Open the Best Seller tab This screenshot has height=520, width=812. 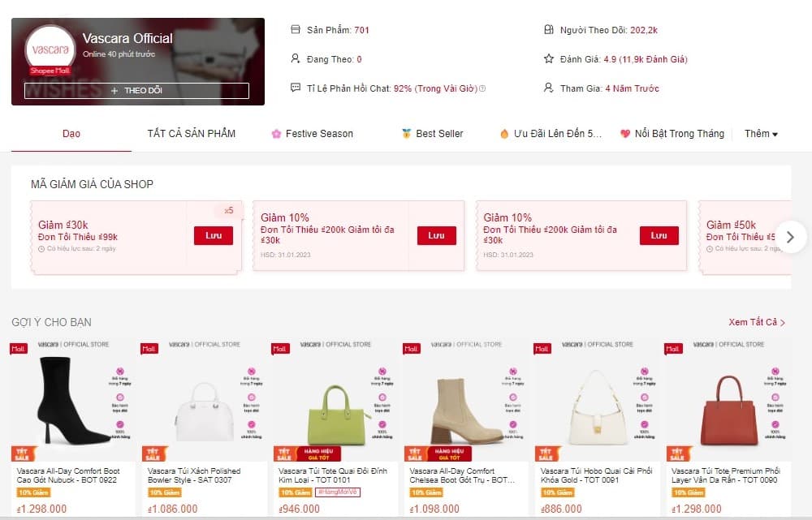pyautogui.click(x=433, y=134)
